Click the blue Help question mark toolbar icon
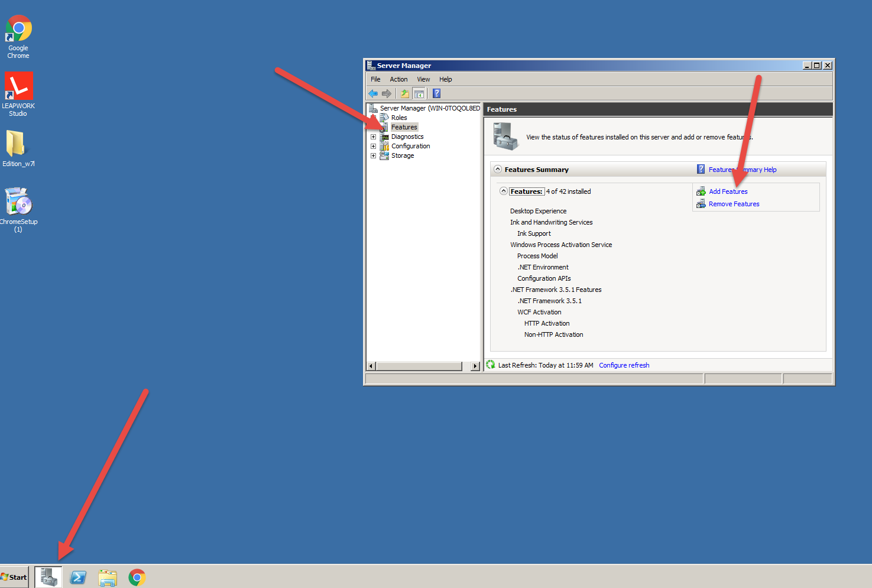872x588 pixels. pyautogui.click(x=436, y=93)
